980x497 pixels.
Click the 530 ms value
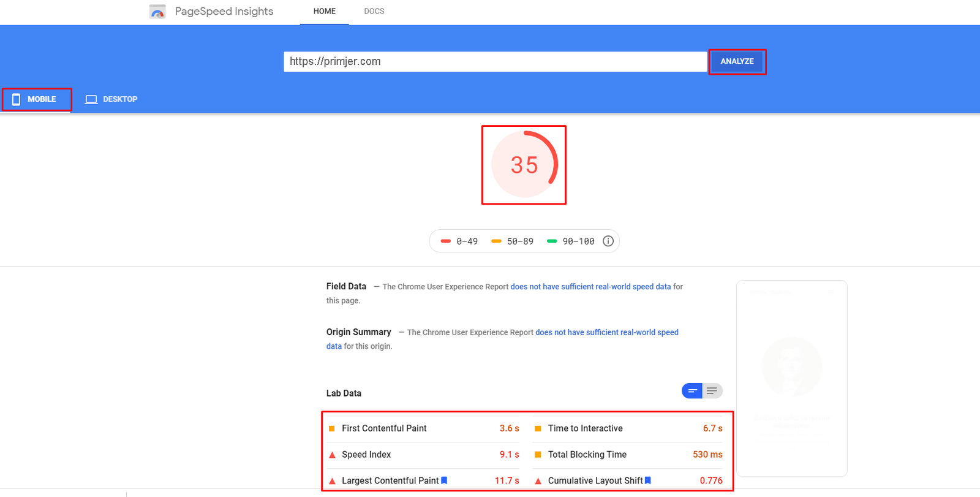[x=707, y=455]
